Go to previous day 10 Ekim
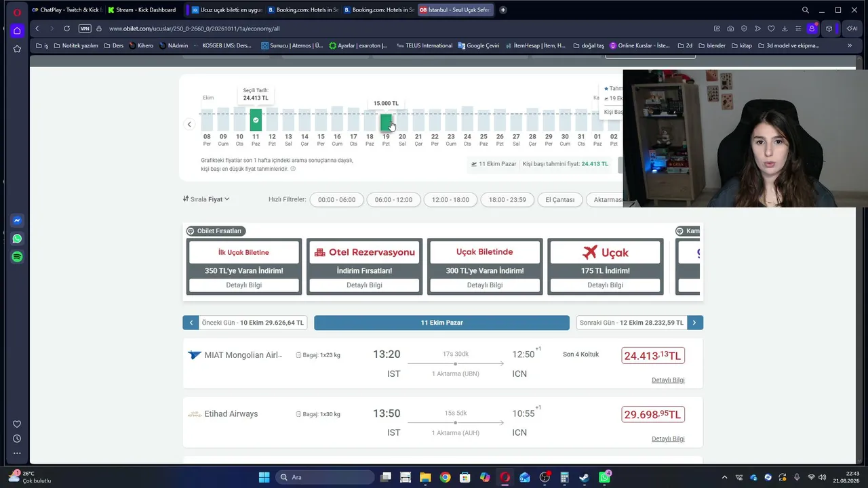 click(x=245, y=323)
